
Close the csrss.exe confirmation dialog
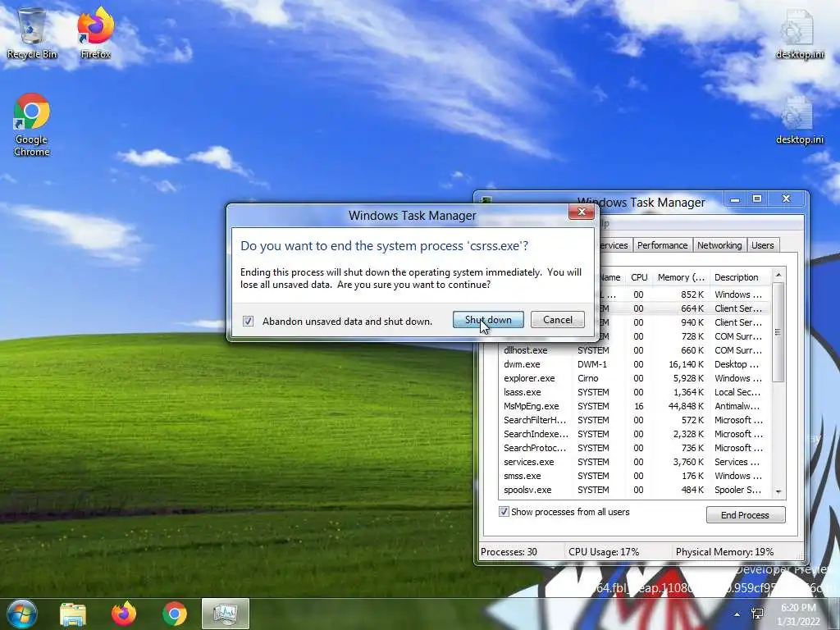[582, 212]
